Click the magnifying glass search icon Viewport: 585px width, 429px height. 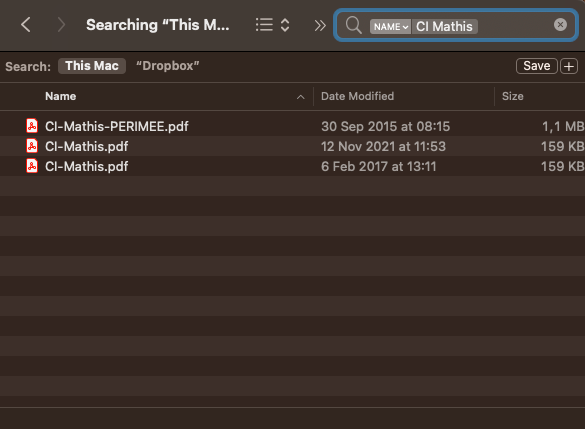353,25
